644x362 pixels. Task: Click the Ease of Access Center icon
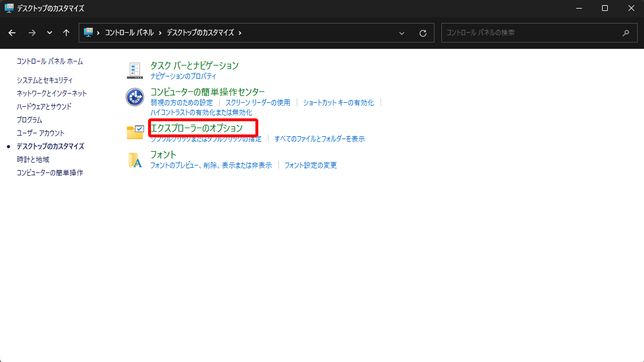[135, 97]
